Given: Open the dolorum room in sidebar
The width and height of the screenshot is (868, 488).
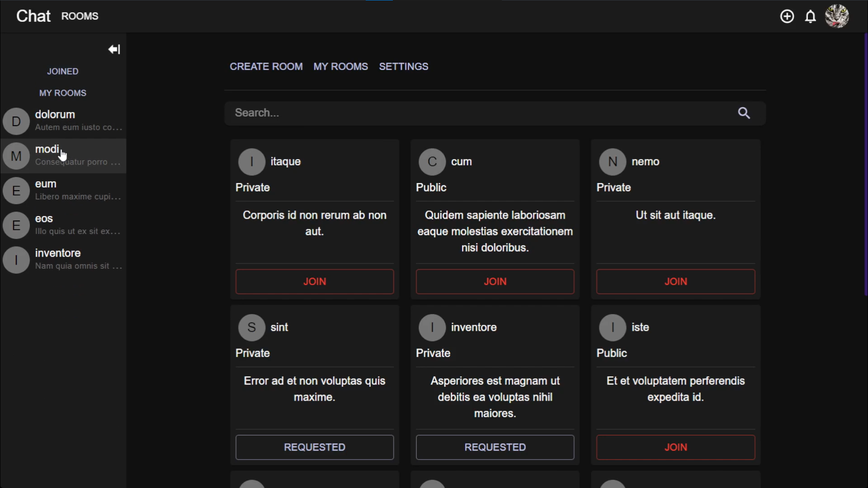Looking at the screenshot, I should click(63, 121).
